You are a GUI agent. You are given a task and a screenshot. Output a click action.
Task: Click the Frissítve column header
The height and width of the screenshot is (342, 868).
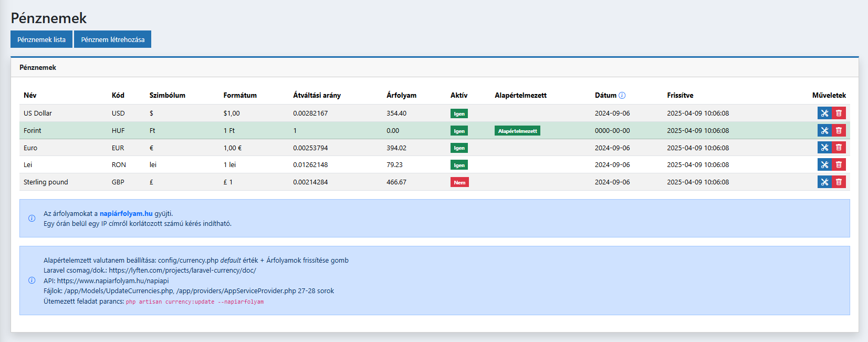680,96
